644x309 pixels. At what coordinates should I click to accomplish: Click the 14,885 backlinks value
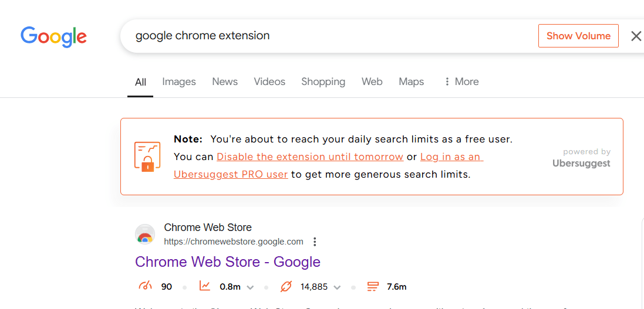tap(314, 287)
